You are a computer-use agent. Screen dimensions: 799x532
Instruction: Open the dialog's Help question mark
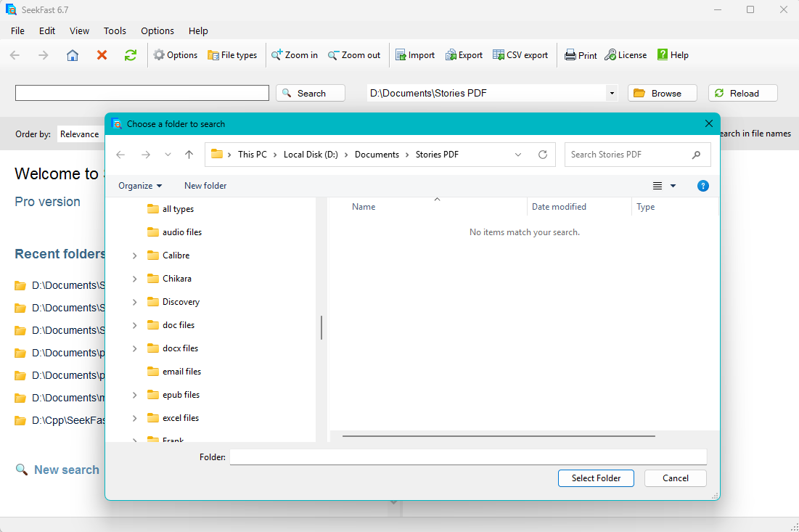pos(702,186)
